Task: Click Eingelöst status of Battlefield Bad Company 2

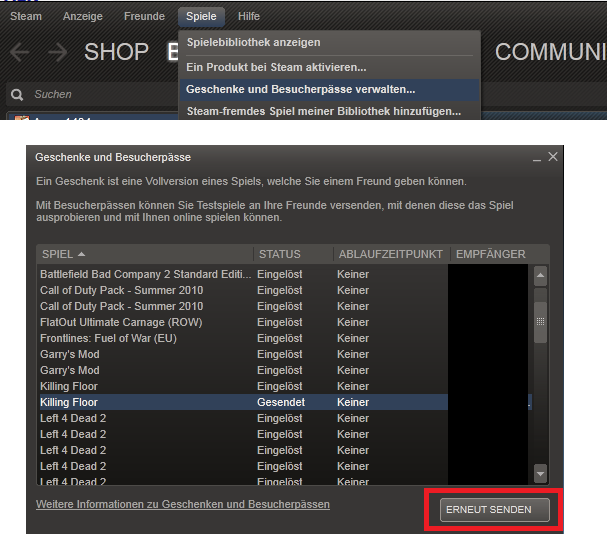Action: (x=279, y=274)
